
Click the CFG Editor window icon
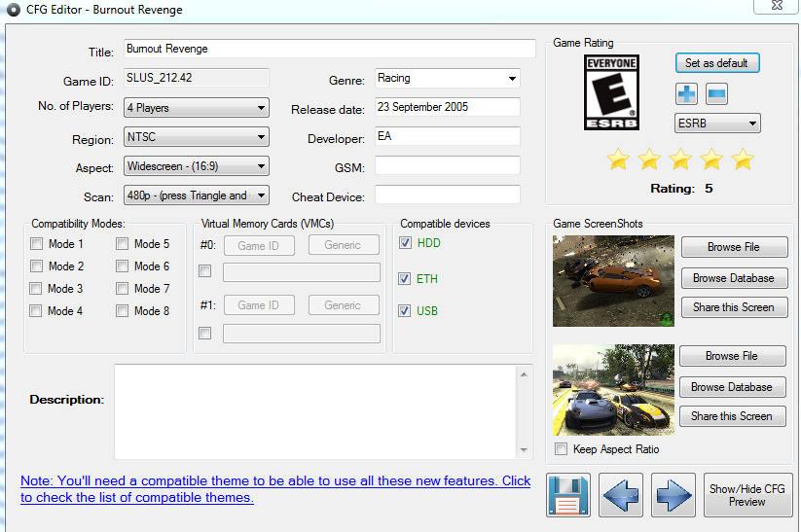pos(13,10)
